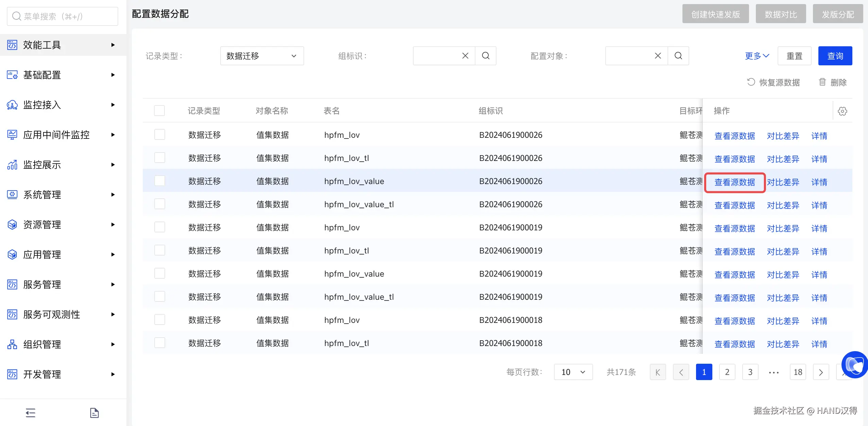Click the collapse sidebar menu icon
The width and height of the screenshot is (868, 426).
click(31, 413)
